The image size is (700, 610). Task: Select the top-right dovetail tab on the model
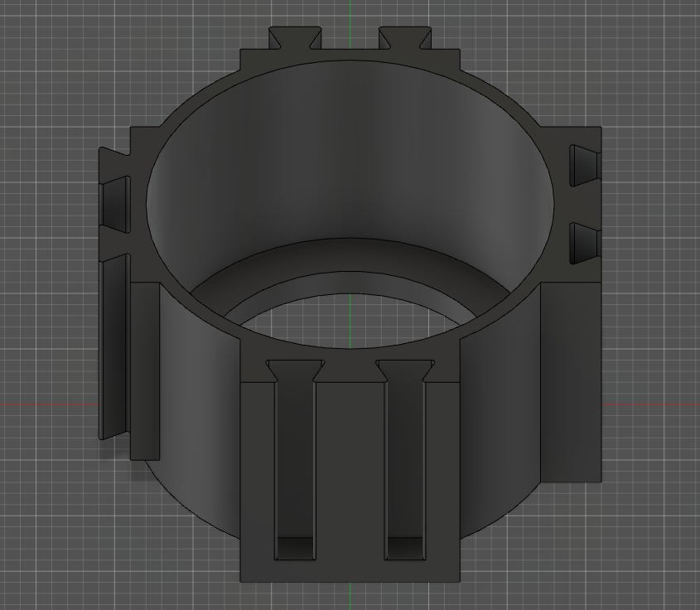(x=405, y=38)
